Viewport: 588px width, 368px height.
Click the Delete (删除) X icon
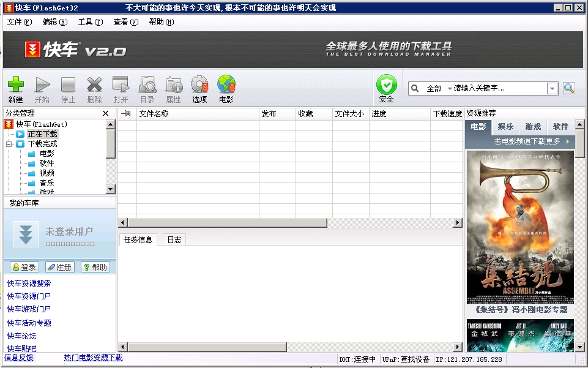(x=94, y=84)
